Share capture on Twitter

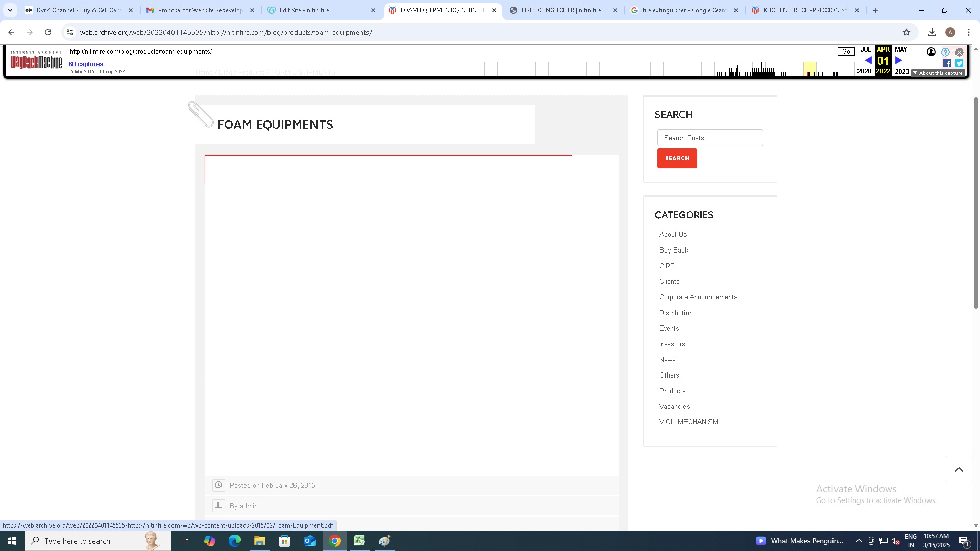click(x=959, y=64)
